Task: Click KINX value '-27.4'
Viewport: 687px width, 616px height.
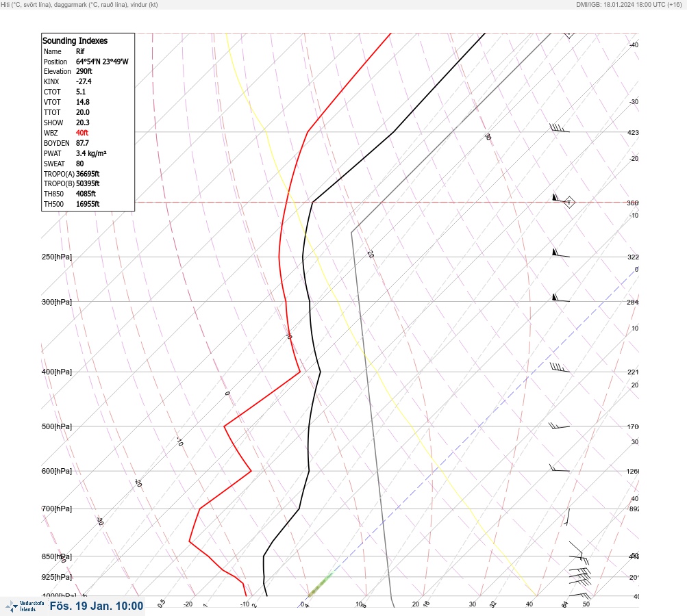Action: pyautogui.click(x=84, y=81)
